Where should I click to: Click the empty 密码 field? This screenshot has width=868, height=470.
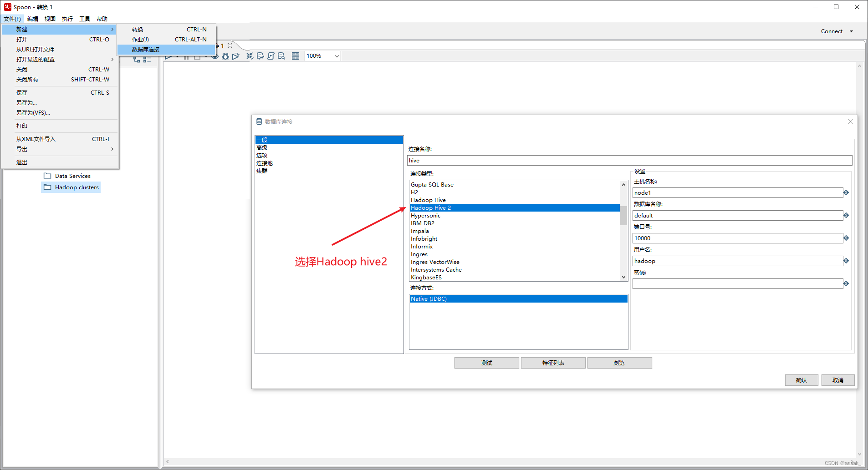(x=738, y=283)
